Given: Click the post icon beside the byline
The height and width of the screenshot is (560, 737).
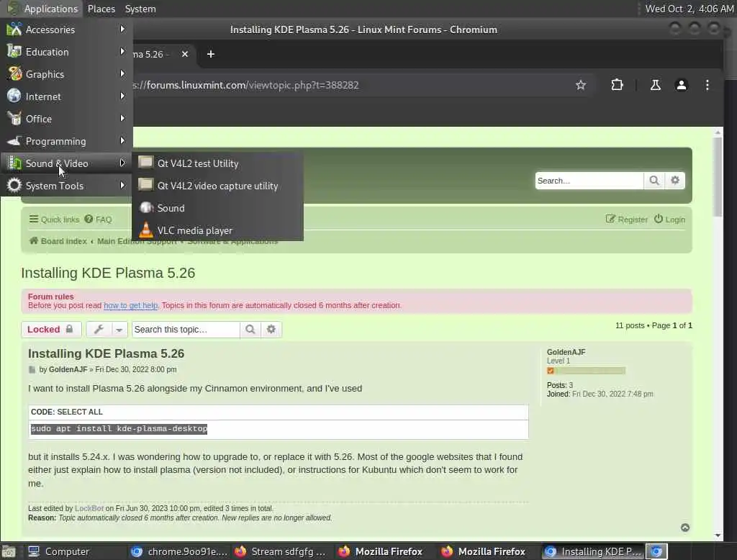Looking at the screenshot, I should [32, 369].
